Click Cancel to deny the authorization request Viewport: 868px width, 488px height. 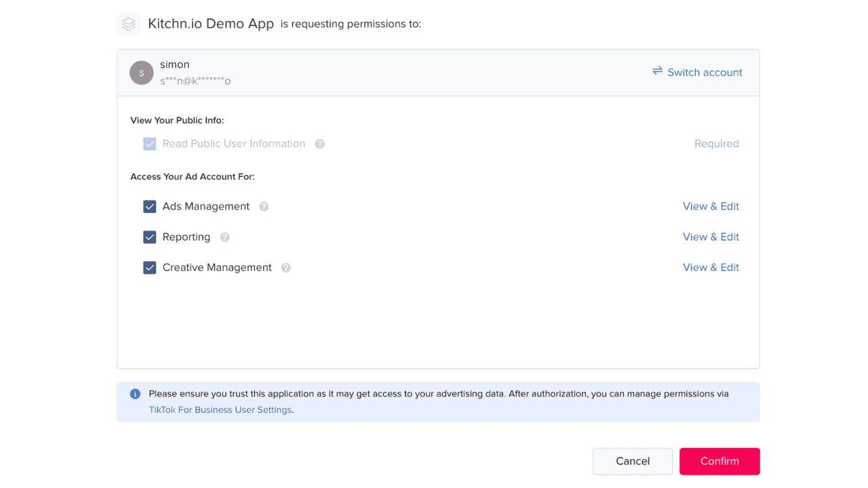click(632, 461)
